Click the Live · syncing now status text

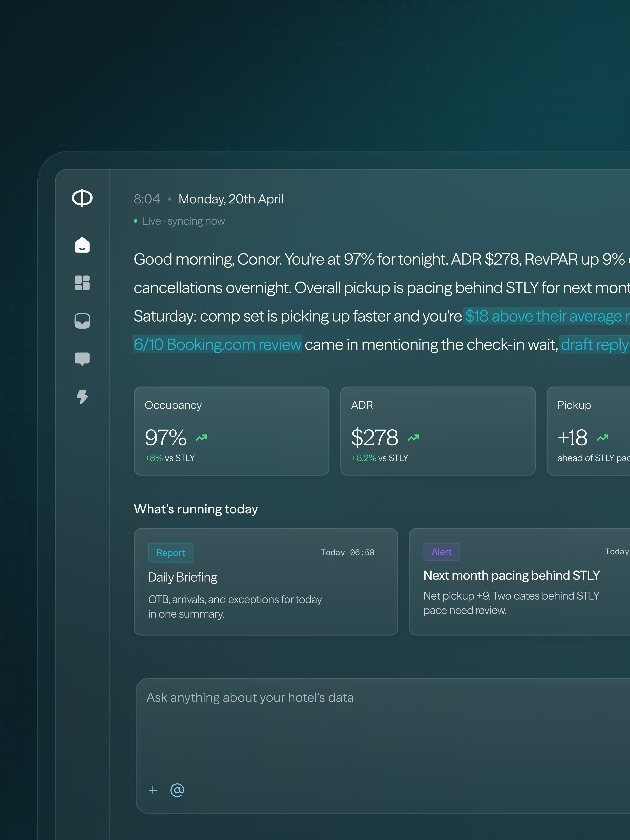tap(183, 221)
